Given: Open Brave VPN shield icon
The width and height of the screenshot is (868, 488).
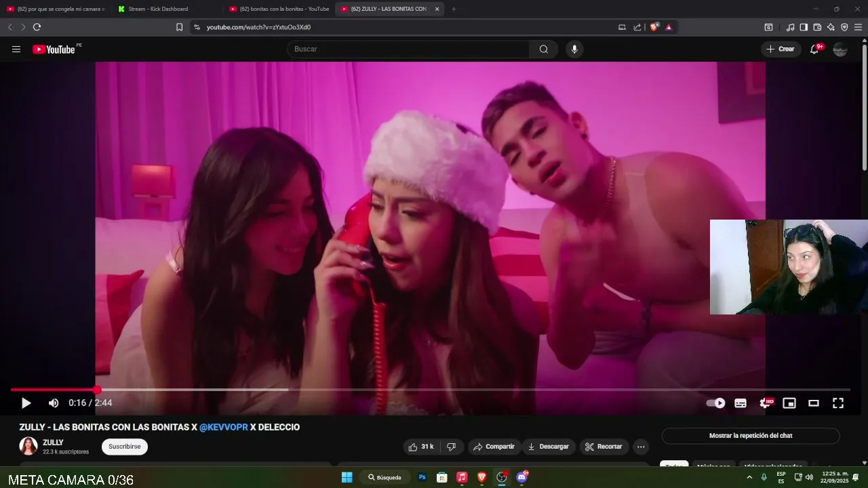Looking at the screenshot, I should [x=844, y=27].
